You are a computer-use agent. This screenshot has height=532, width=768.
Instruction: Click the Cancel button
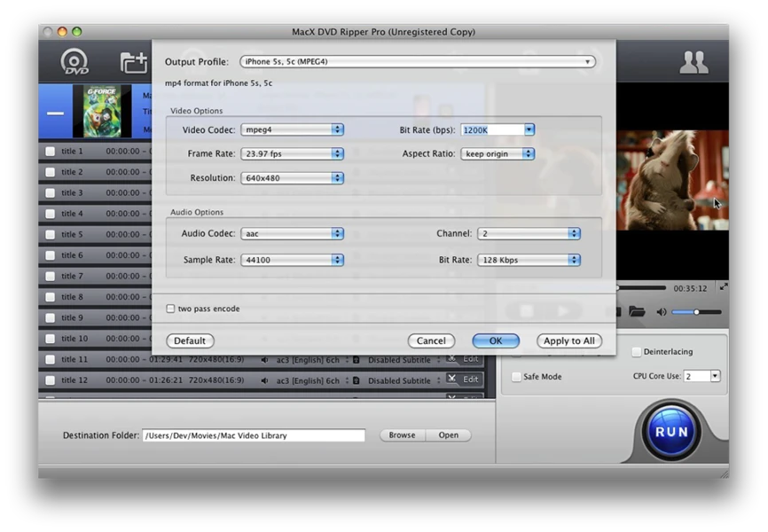tap(431, 341)
